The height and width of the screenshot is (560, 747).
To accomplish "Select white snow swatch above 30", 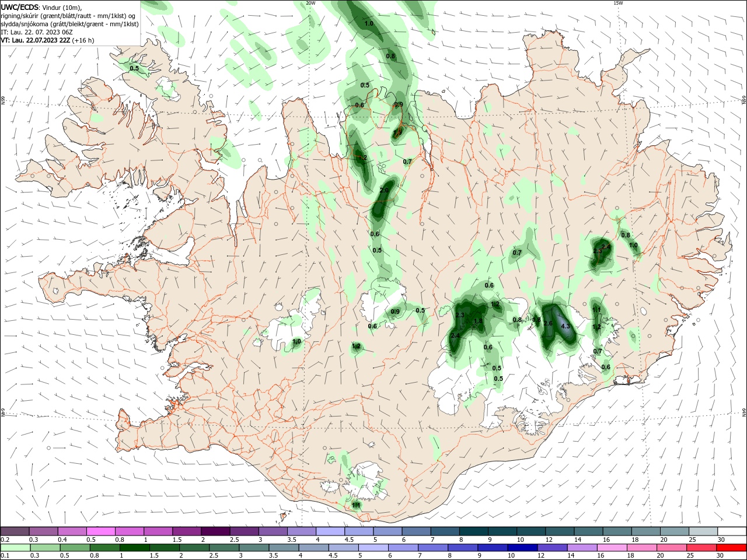I will (731, 531).
